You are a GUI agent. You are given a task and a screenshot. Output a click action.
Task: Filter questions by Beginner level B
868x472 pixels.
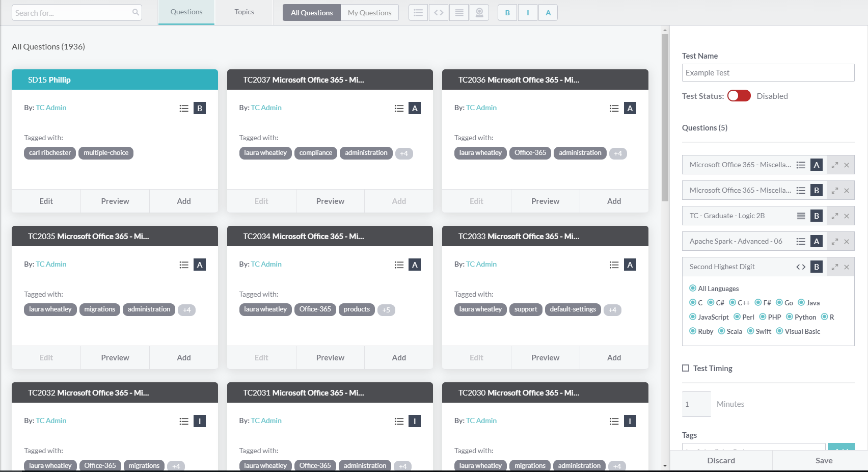pyautogui.click(x=507, y=13)
